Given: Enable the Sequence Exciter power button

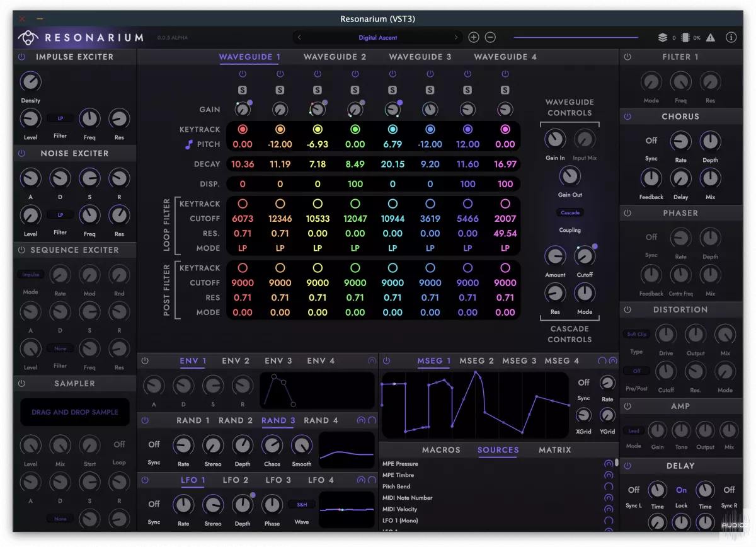Looking at the screenshot, I should pos(22,250).
